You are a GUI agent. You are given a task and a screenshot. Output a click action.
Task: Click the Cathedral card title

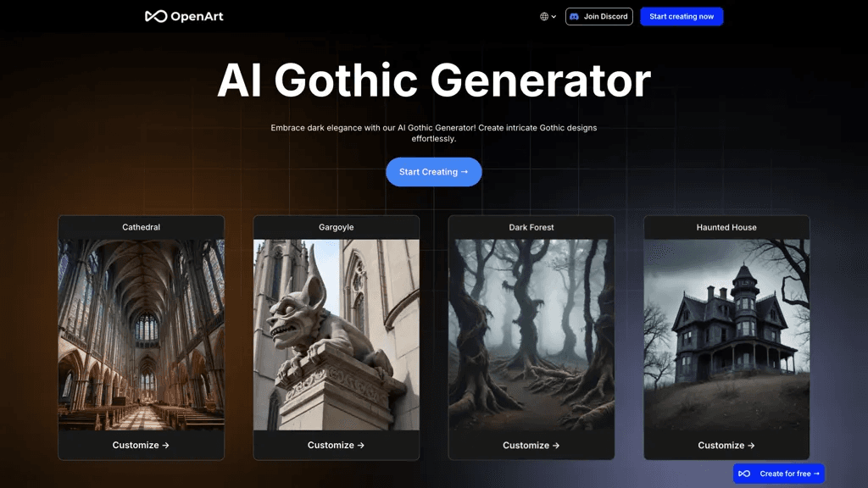point(142,227)
